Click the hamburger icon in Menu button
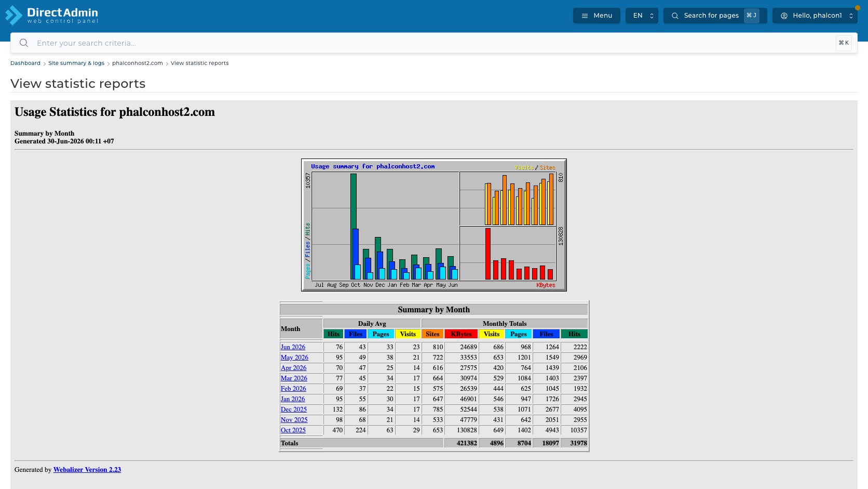Screen dimensions: 868x489 coord(585,16)
